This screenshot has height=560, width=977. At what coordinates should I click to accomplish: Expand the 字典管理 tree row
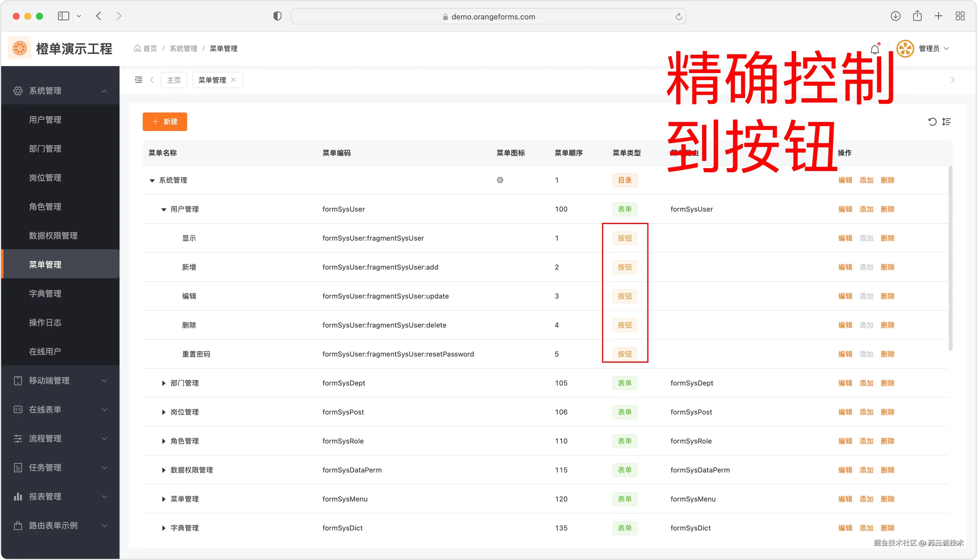pyautogui.click(x=164, y=528)
